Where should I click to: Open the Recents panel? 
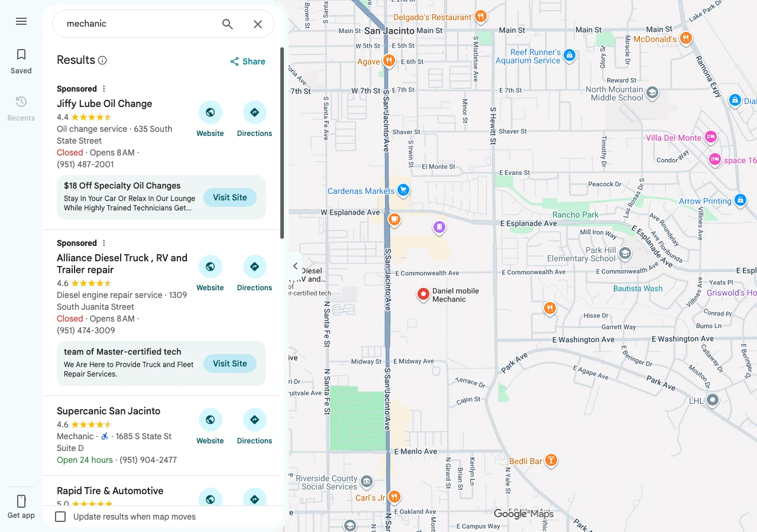tap(21, 109)
